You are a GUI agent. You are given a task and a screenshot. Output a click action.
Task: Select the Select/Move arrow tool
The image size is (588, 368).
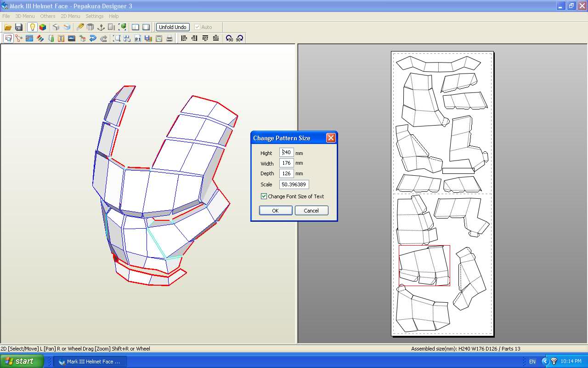(8, 39)
